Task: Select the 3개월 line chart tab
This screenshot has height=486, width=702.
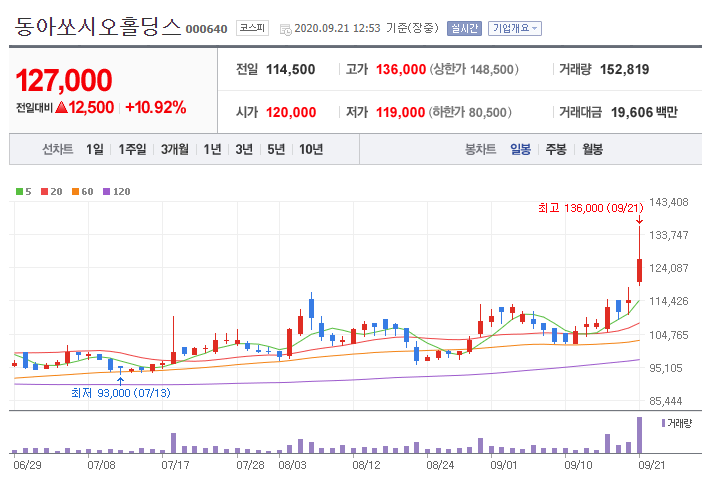Action: [x=175, y=149]
